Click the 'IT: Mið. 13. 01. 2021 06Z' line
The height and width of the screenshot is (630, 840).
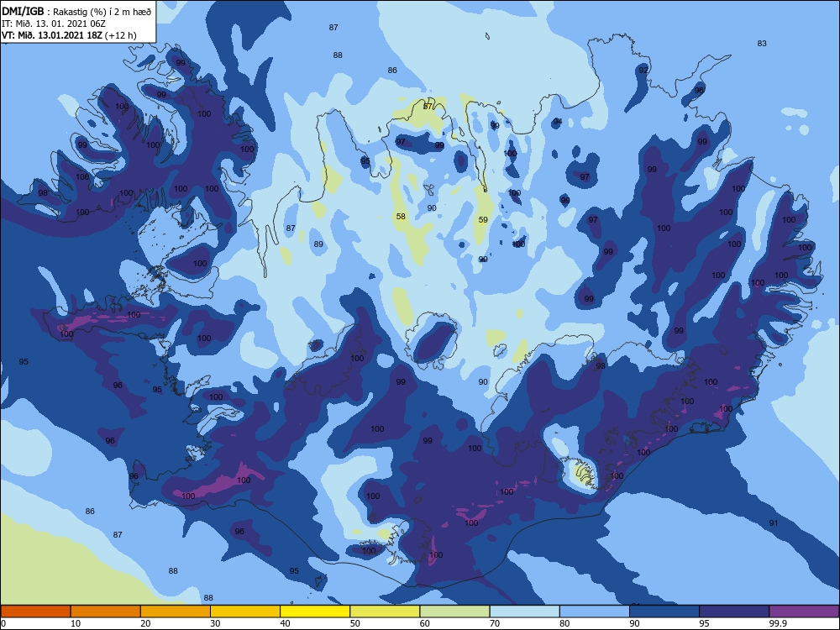(54, 24)
